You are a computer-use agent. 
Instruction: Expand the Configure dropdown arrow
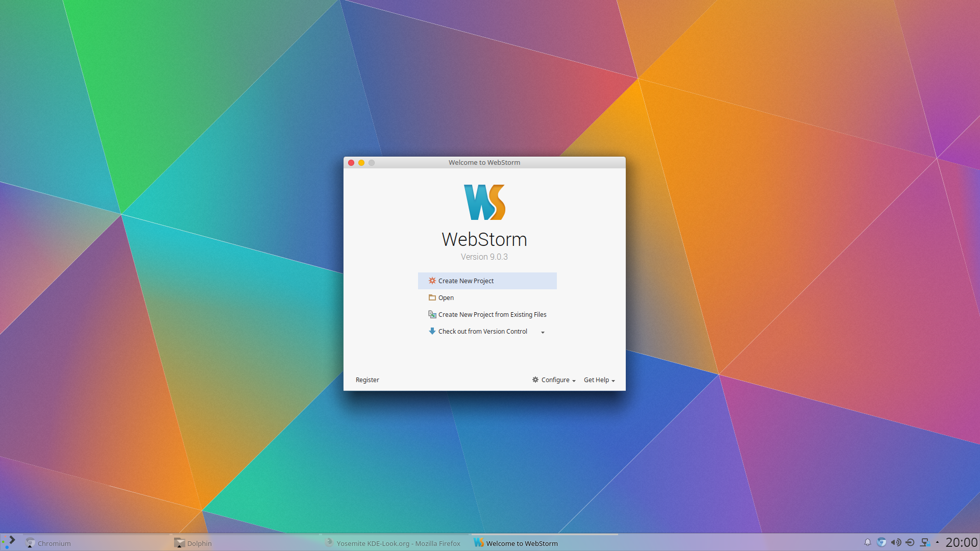[574, 381]
